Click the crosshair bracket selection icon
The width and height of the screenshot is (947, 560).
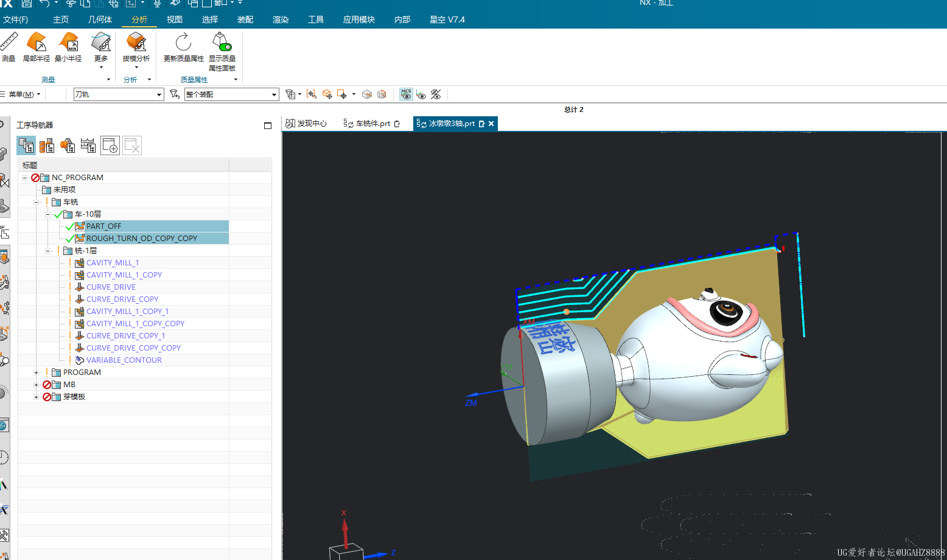click(312, 94)
